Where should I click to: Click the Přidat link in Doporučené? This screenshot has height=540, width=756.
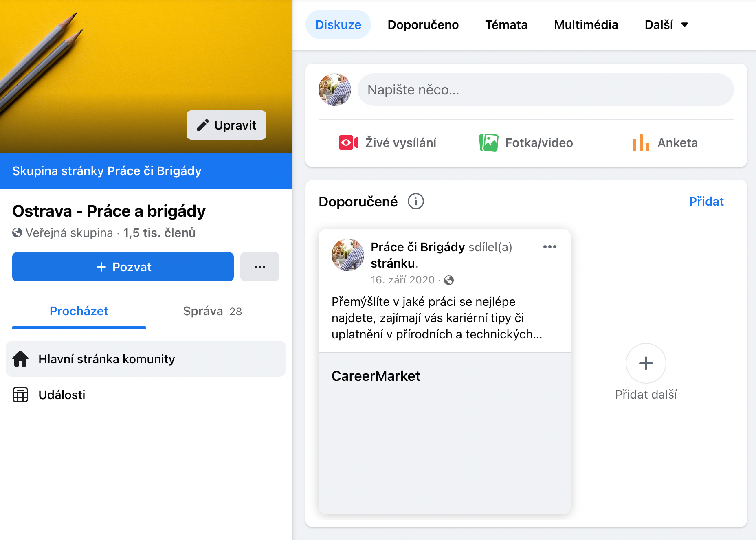point(706,201)
